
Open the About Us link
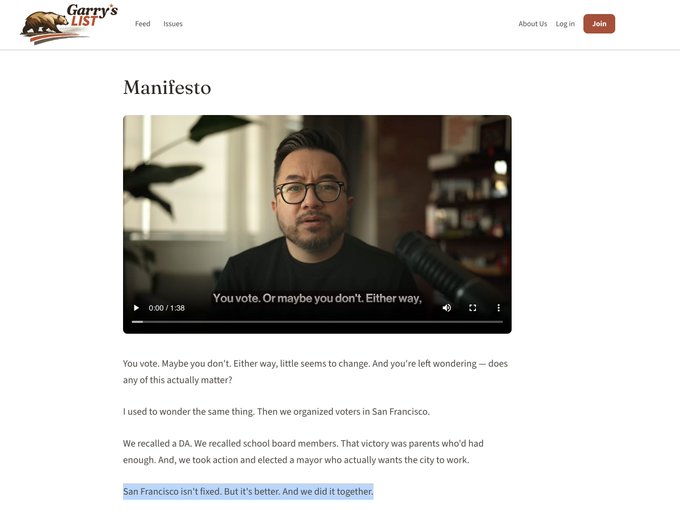point(533,24)
